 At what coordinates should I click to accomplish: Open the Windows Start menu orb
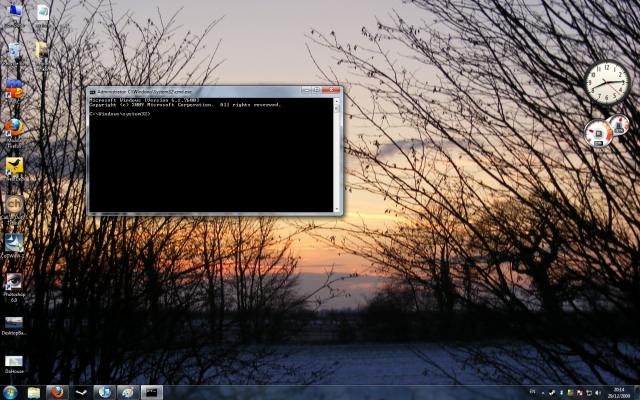(x=10, y=392)
